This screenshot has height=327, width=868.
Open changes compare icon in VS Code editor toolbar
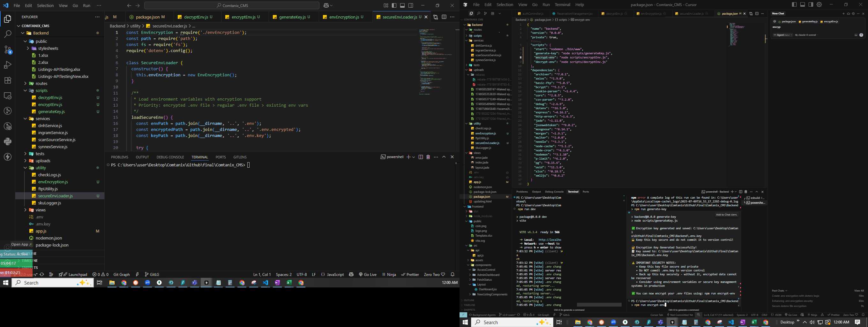[x=435, y=17]
